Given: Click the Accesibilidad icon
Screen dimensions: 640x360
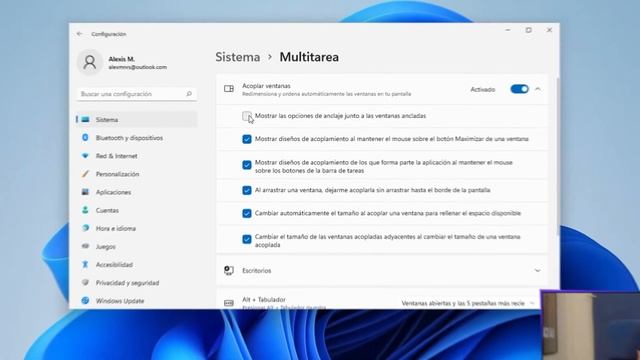Looking at the screenshot, I should 85,264.
